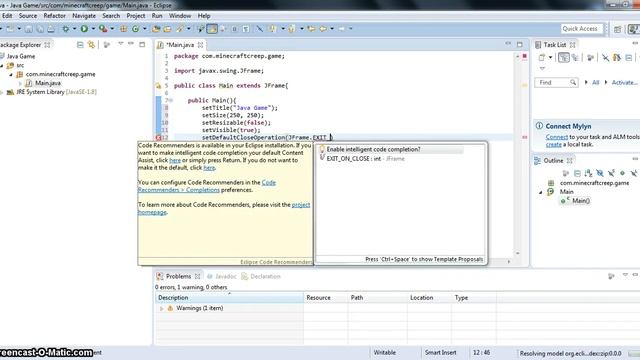Open the Source menu
Viewport: 640px width, 360px height.
point(28,16)
